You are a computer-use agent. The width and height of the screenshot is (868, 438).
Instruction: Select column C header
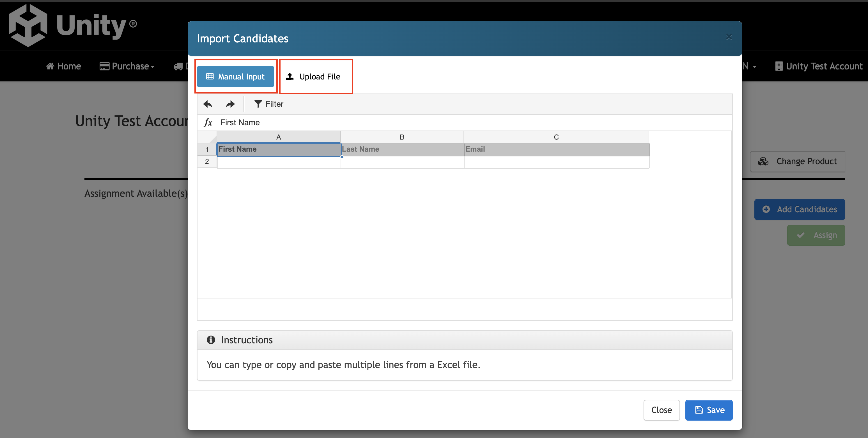556,137
